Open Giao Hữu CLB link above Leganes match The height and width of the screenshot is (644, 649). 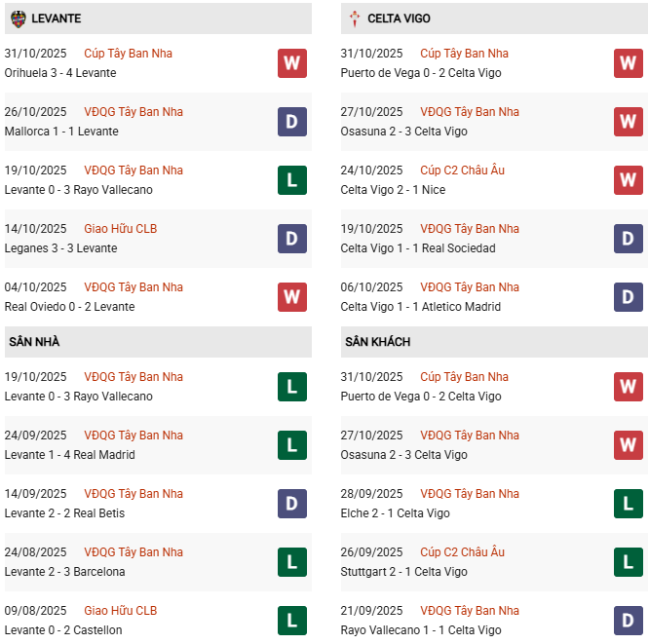pyautogui.click(x=121, y=229)
